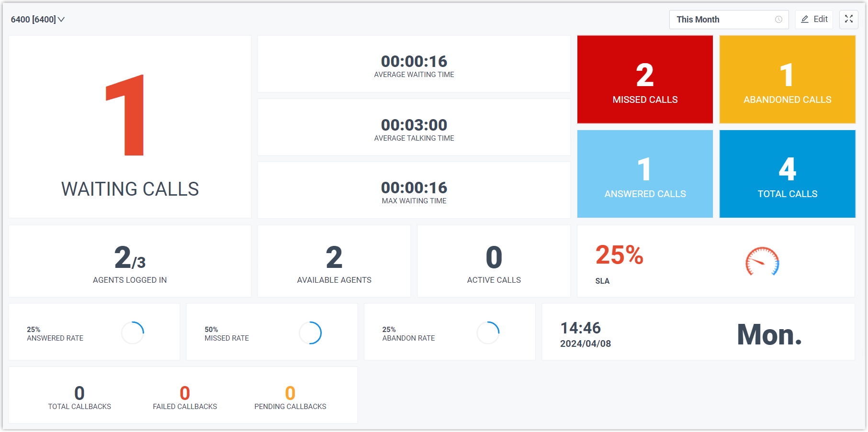Click the clock icon in the time filter
This screenshot has width=868, height=432.
pos(778,20)
